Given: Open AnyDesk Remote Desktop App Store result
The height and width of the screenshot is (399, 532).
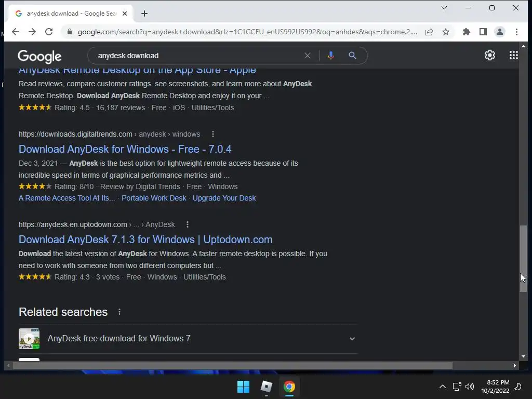Looking at the screenshot, I should (x=137, y=71).
